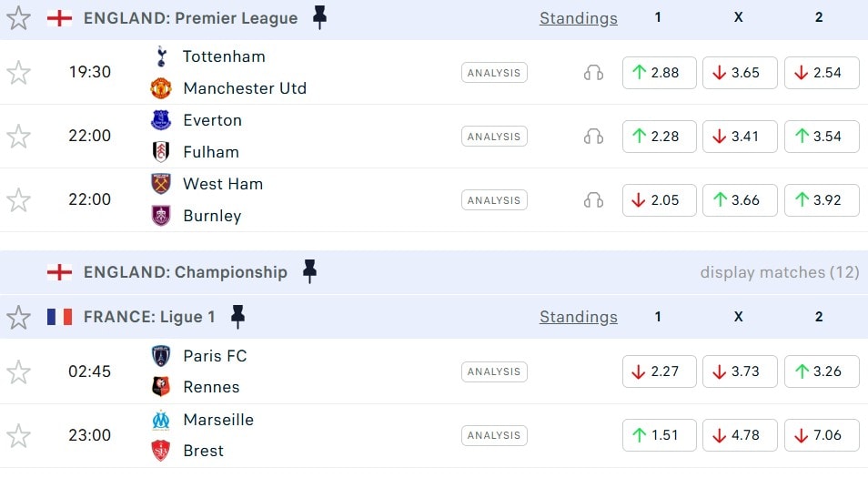Open Analysis for Marseille vs Brest

[494, 435]
